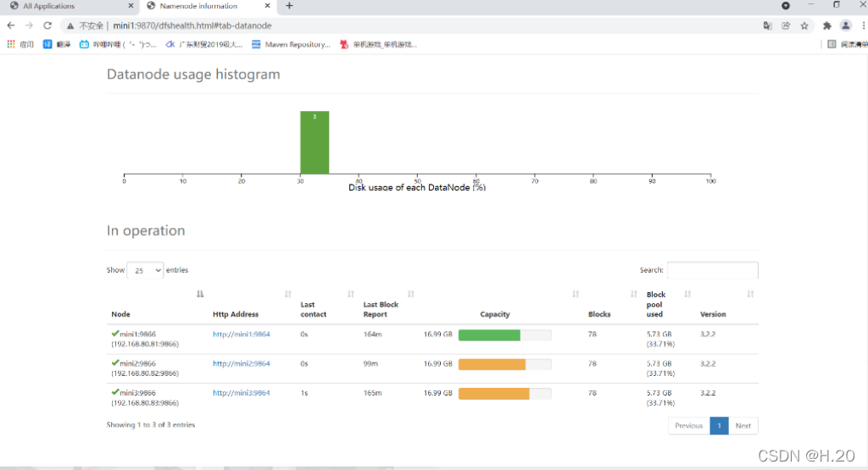
Task: Open a new browser tab
Action: (x=289, y=6)
